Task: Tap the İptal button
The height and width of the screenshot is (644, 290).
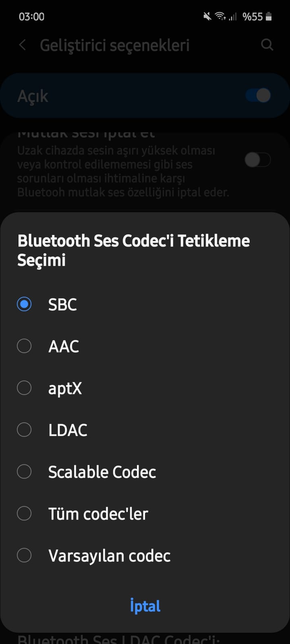Action: point(145,606)
